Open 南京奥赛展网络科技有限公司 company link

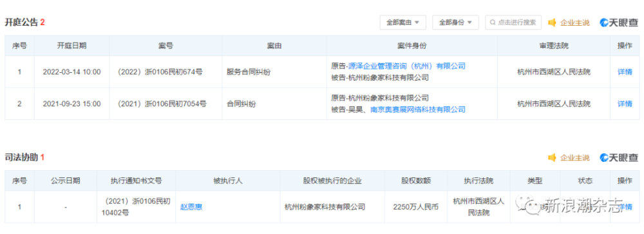[418, 110]
